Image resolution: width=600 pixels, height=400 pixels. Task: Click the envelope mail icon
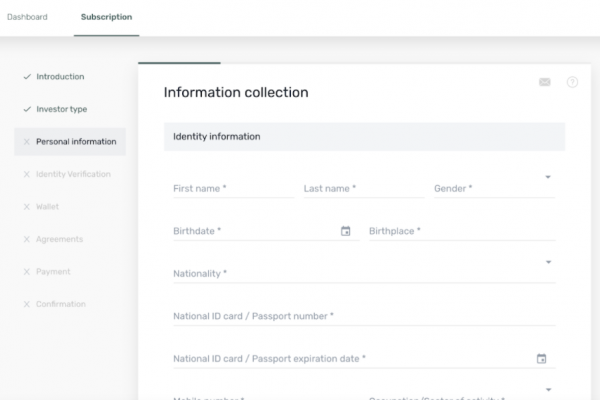(x=545, y=82)
